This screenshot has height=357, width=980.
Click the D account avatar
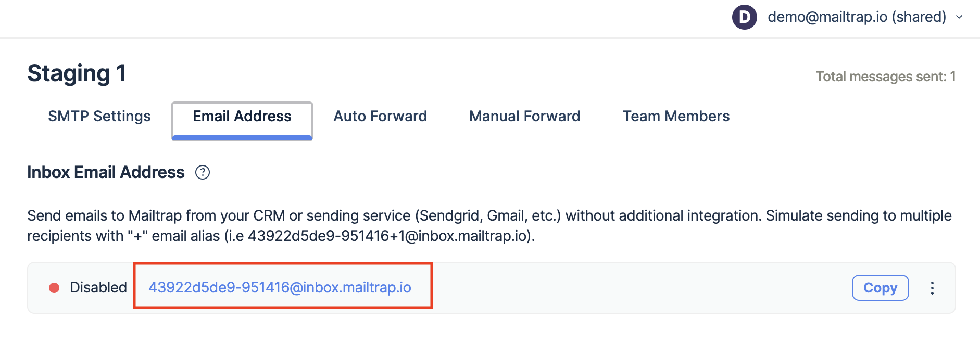[745, 17]
